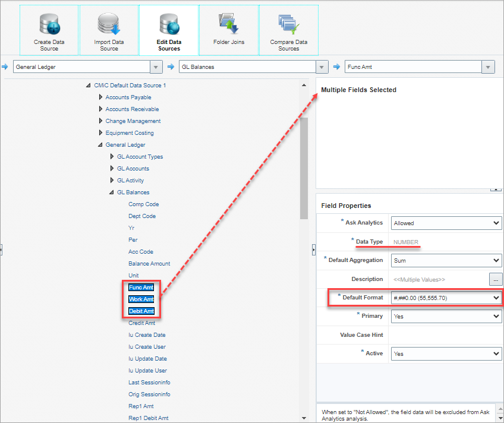The width and height of the screenshot is (504, 423).
Task: Open the Ask Analytics dropdown
Action: click(x=446, y=223)
